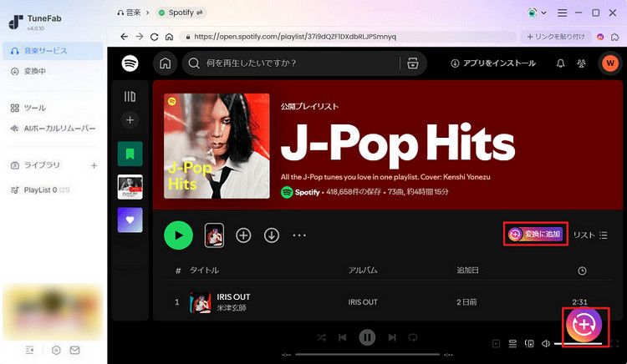The image size is (627, 364).
Task: Click the floating add-to-convert circle button
Action: click(584, 325)
